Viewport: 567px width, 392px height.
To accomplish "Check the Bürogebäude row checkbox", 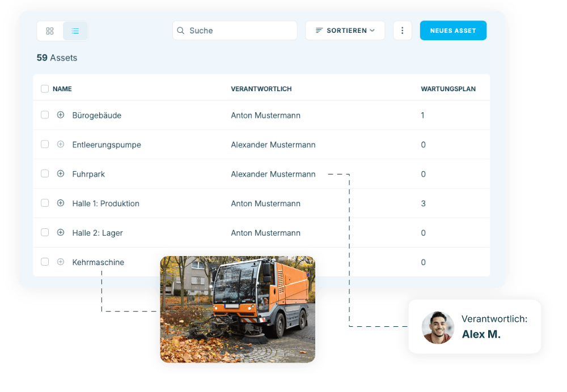I will [x=45, y=115].
